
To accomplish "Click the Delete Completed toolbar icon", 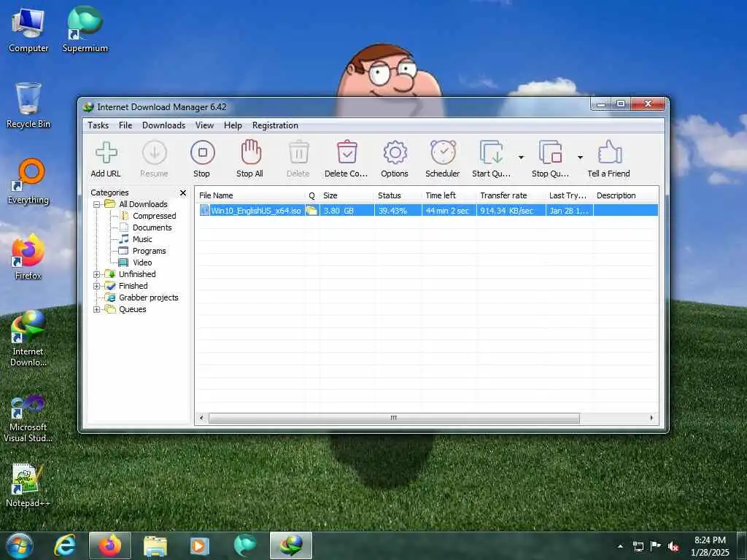I will click(347, 152).
